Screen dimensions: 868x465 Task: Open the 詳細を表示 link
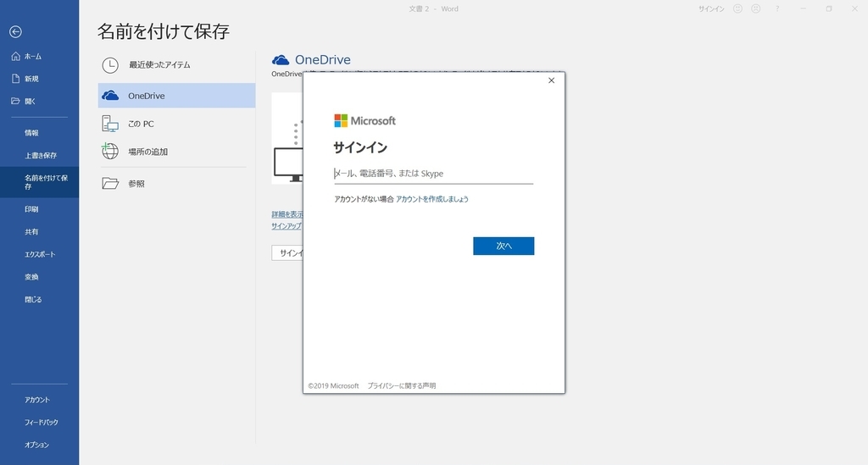tap(287, 214)
